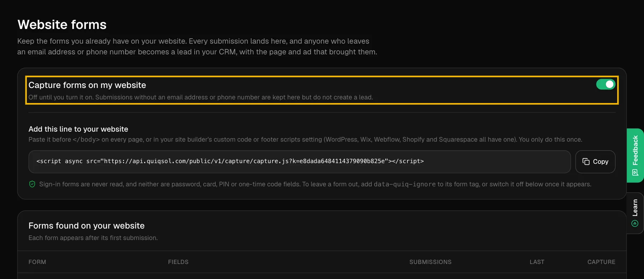This screenshot has width=644, height=279.
Task: Select the SUBMISSIONS column header
Action: point(430,262)
